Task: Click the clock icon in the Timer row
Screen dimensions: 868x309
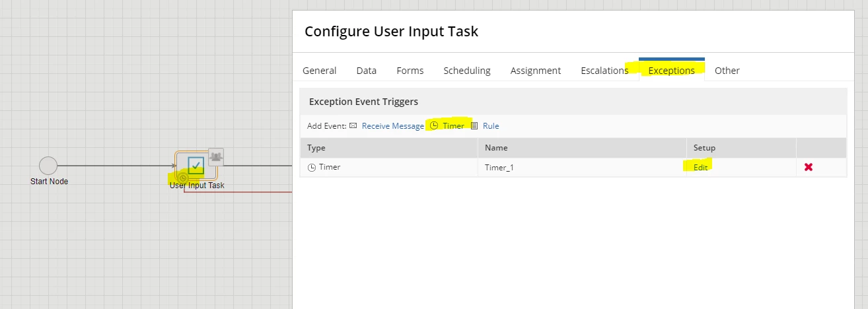Action: click(312, 168)
